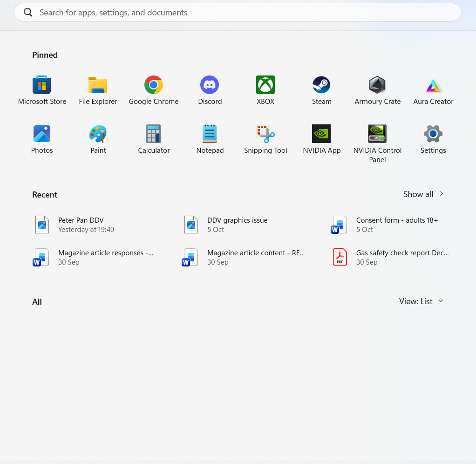The height and width of the screenshot is (464, 476).
Task: Click the 'Yesterday at 19:40' timestamp
Action: [86, 230]
